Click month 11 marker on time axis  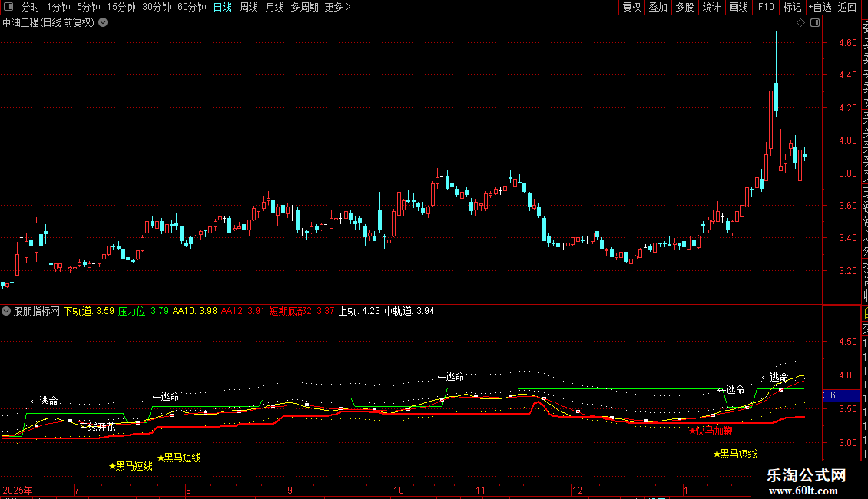coord(480,490)
